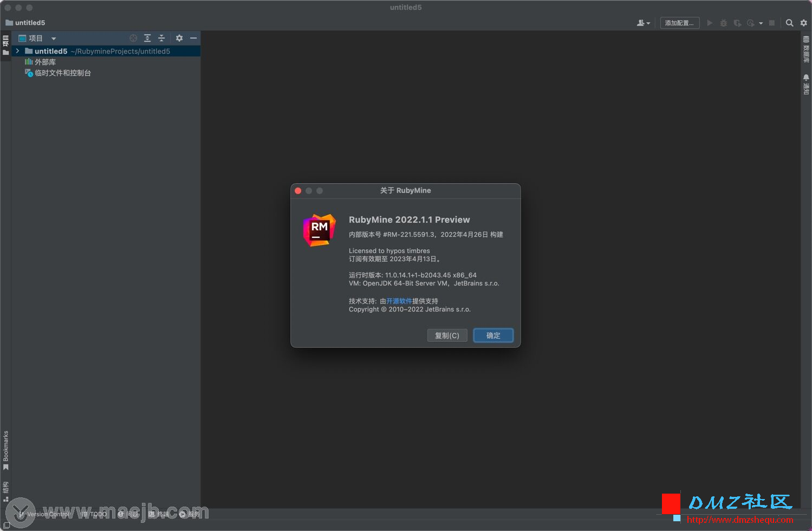
Task: Hide the project panel with the minus icon
Action: (x=193, y=38)
